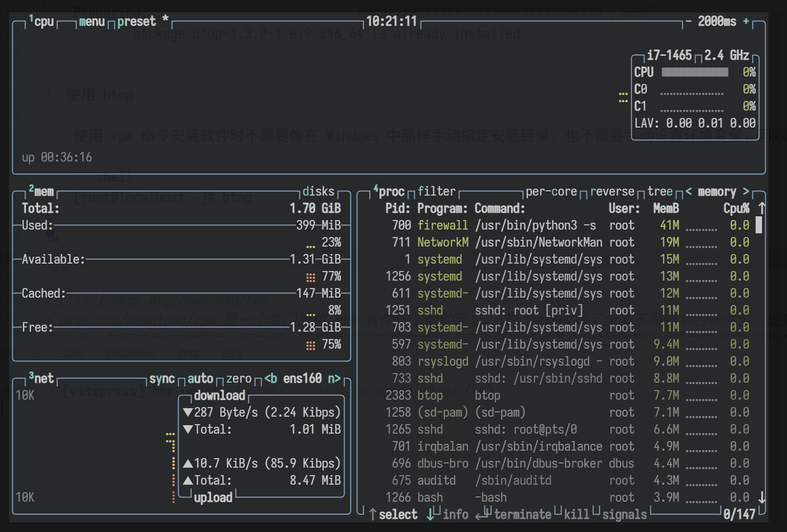Viewport: 787px width, 532px height.
Task: Click the C1 core usage row
Action: 695,106
